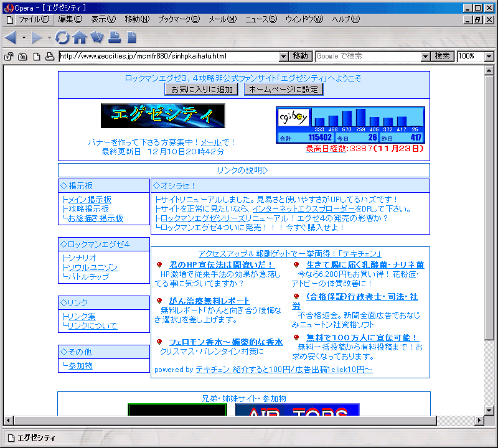Open the 編集(E) menu
Viewport: 498px width, 448px height.
tap(70, 20)
